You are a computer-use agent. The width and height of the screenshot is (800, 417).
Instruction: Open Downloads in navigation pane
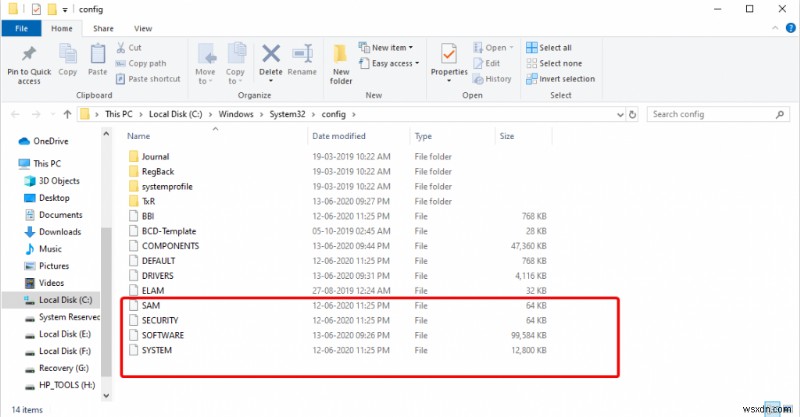53,232
